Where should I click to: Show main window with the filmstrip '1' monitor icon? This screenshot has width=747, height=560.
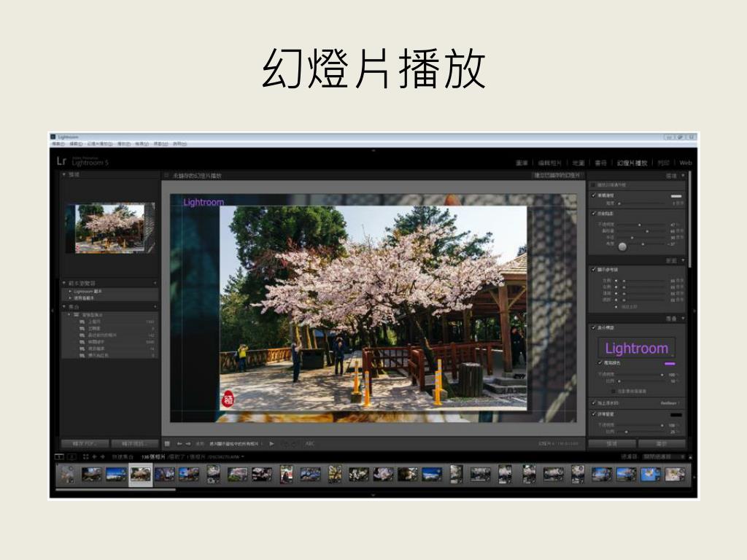point(59,456)
